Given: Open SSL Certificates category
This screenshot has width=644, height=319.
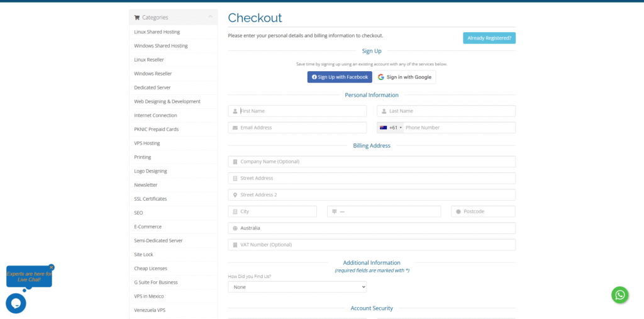Looking at the screenshot, I should tap(150, 199).
